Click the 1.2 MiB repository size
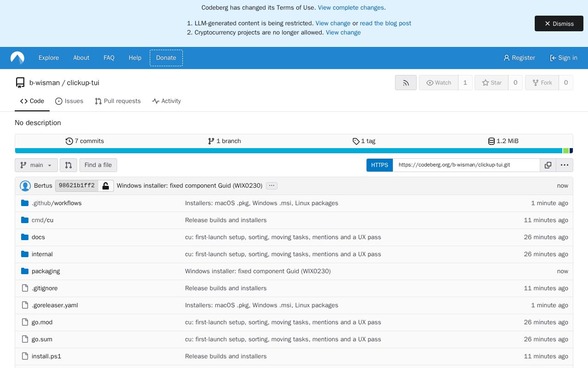The height and width of the screenshot is (368, 588). [503, 141]
